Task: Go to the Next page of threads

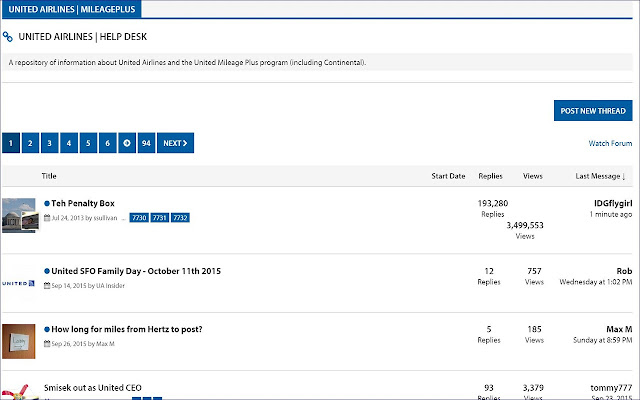Action: pos(175,143)
